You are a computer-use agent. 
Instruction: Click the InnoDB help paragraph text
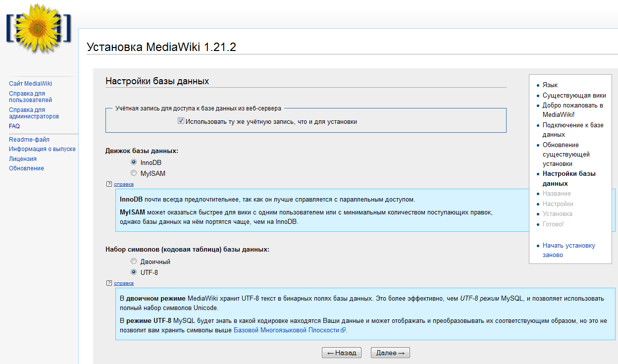[x=267, y=200]
